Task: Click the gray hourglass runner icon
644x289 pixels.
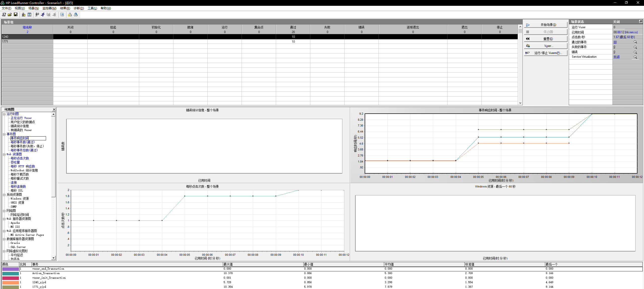Action: coord(49,15)
